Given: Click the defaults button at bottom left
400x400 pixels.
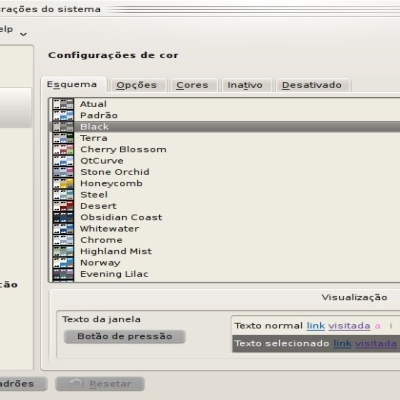Looking at the screenshot, I should (x=23, y=384).
